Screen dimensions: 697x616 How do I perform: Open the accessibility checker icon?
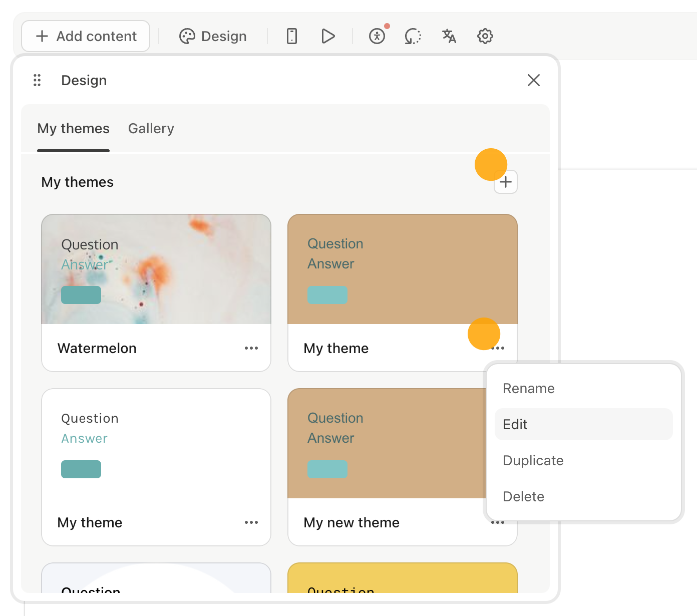[377, 36]
